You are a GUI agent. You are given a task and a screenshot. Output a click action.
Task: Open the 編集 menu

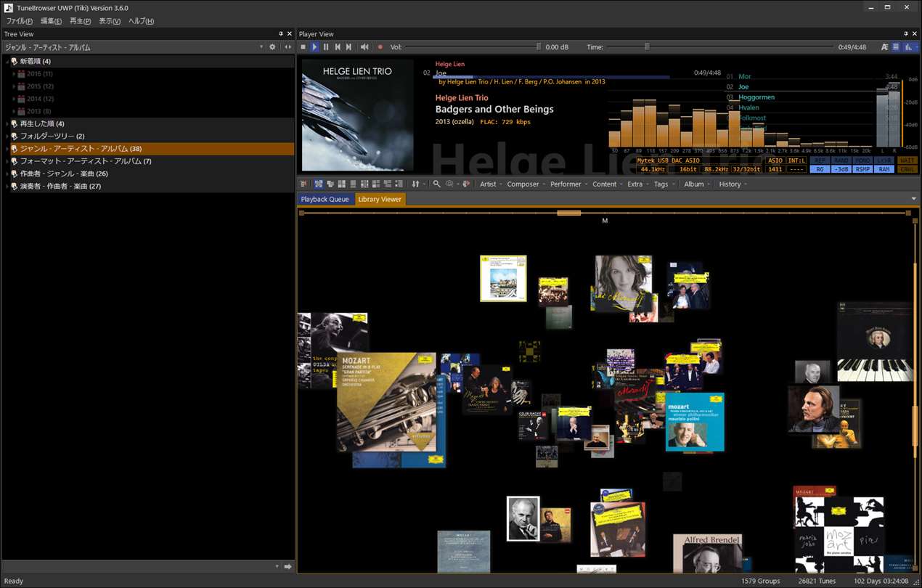click(51, 21)
